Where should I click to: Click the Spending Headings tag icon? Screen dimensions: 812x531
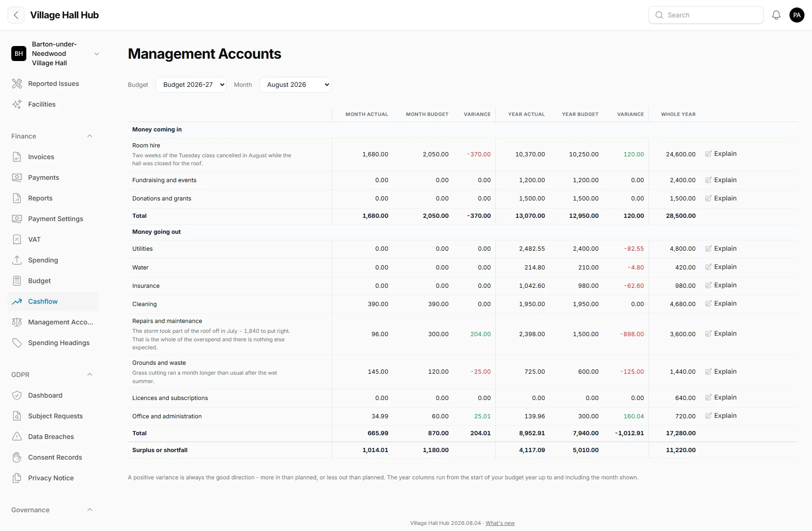click(x=17, y=343)
